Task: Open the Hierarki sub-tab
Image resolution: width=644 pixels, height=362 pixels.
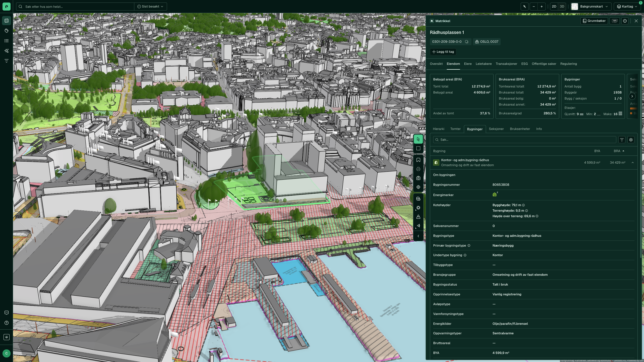Action: pos(438,129)
